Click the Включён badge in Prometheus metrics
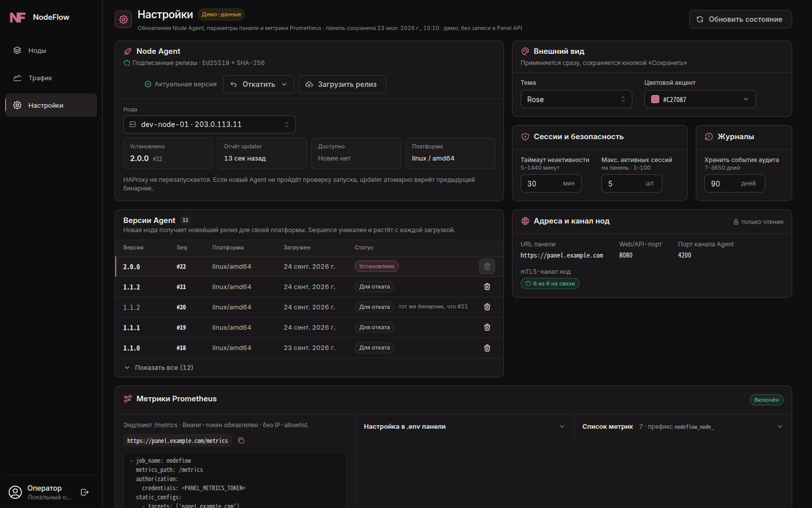 [x=766, y=400]
